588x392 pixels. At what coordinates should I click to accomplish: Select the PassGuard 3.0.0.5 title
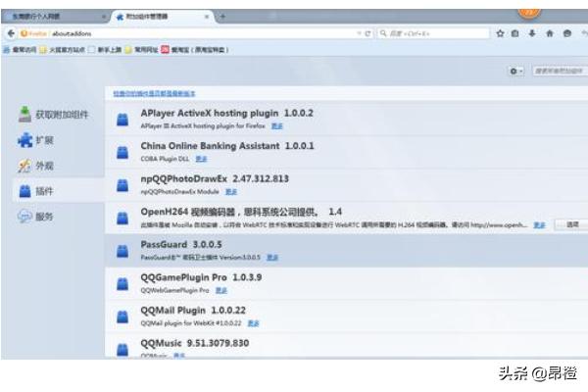(181, 244)
